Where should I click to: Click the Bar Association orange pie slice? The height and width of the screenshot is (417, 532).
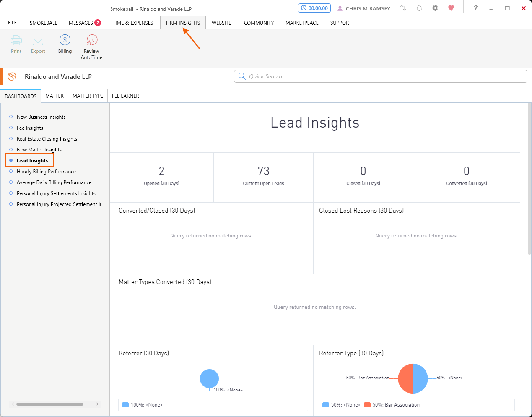pos(405,378)
